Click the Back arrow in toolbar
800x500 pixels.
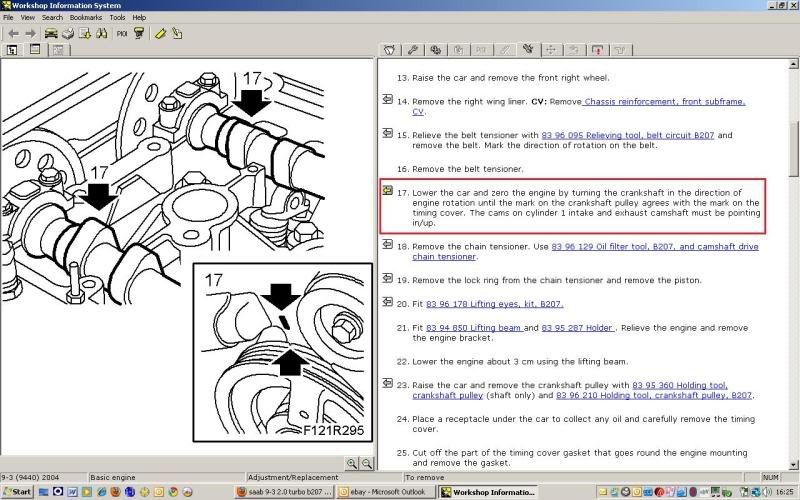(13, 33)
